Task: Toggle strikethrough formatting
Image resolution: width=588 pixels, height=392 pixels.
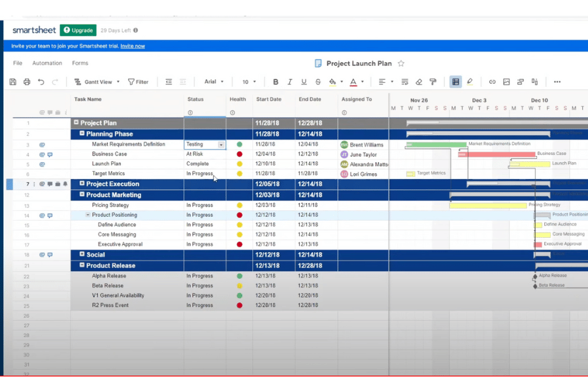Action: click(318, 82)
